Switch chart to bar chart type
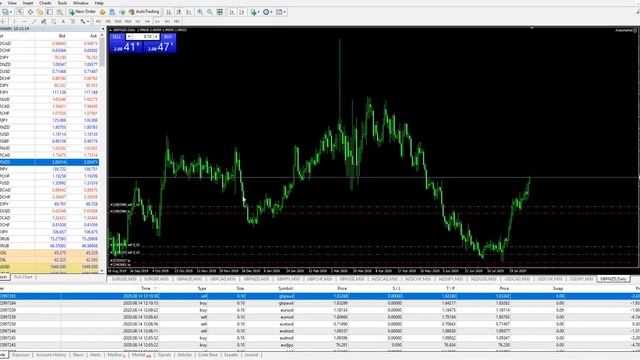The image size is (640, 360). [x=169, y=12]
